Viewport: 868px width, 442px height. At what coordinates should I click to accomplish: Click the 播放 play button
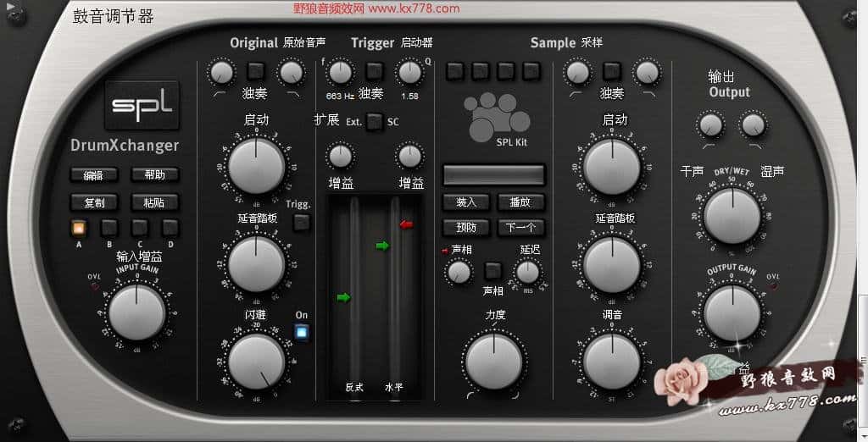(x=520, y=202)
